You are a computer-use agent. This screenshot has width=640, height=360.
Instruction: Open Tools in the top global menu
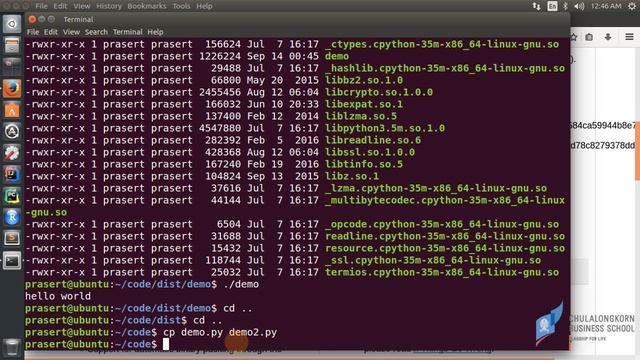pyautogui.click(x=181, y=6)
